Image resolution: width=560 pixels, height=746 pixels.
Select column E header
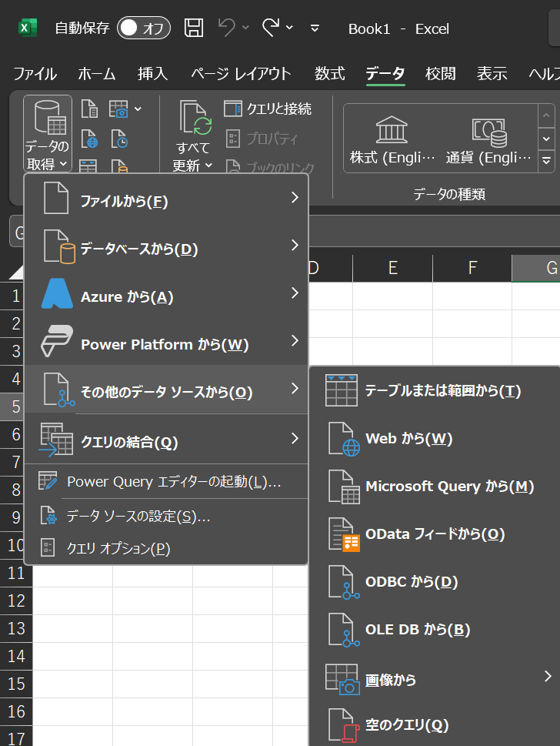(x=392, y=268)
